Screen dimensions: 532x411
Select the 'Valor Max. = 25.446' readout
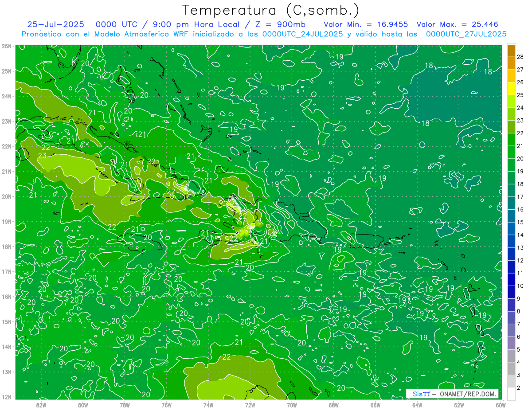(x=458, y=24)
